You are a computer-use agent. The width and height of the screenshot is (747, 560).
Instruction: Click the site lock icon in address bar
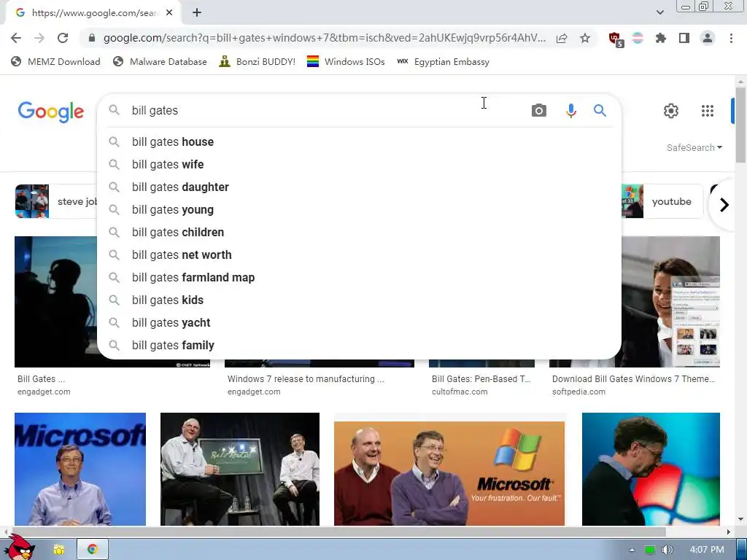92,38
